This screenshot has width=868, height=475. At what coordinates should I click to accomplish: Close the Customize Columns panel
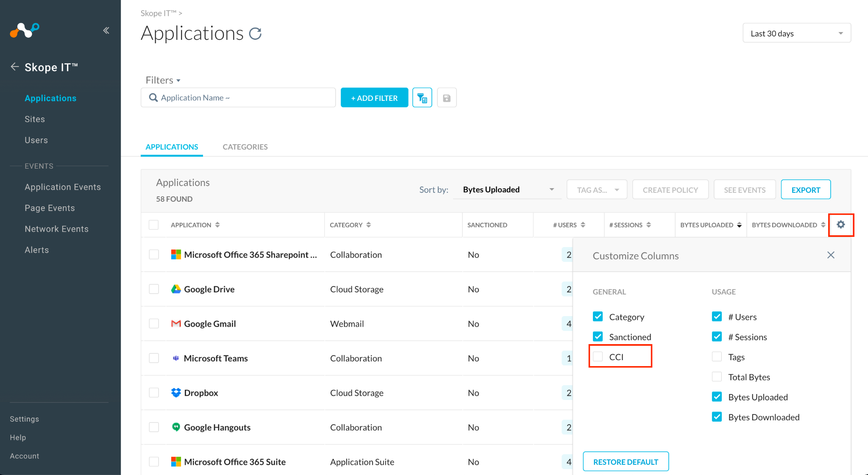(x=831, y=255)
